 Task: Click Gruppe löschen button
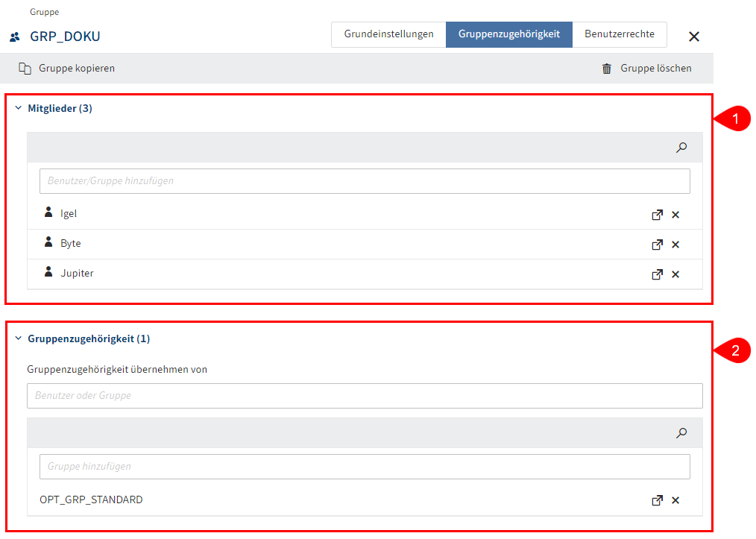click(x=646, y=69)
